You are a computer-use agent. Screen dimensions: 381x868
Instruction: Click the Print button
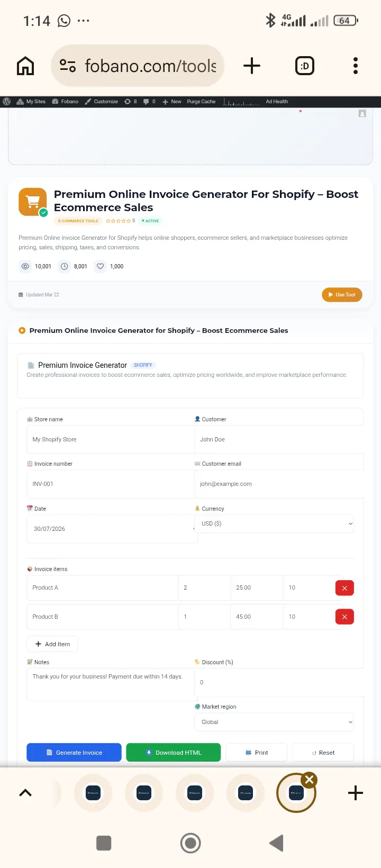pos(256,753)
